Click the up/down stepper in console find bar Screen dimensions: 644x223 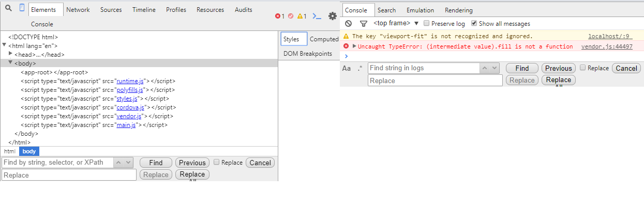tap(490, 68)
